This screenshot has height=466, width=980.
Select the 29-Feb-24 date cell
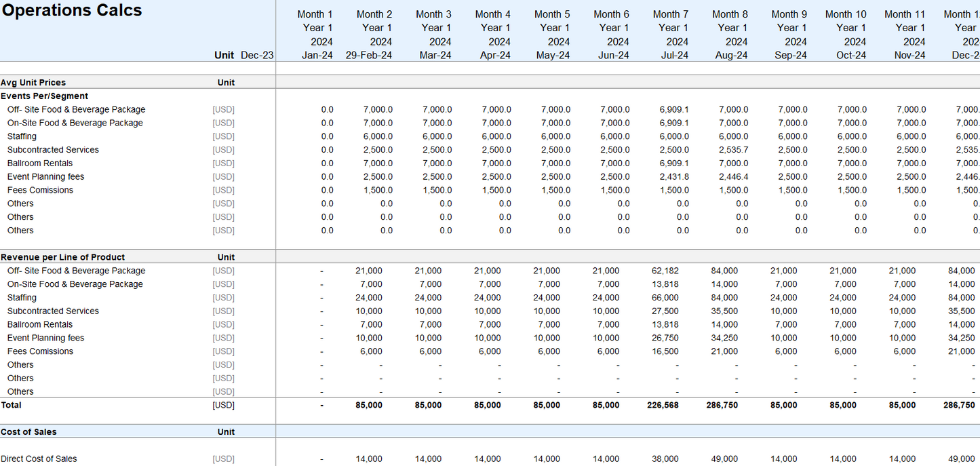[368, 56]
